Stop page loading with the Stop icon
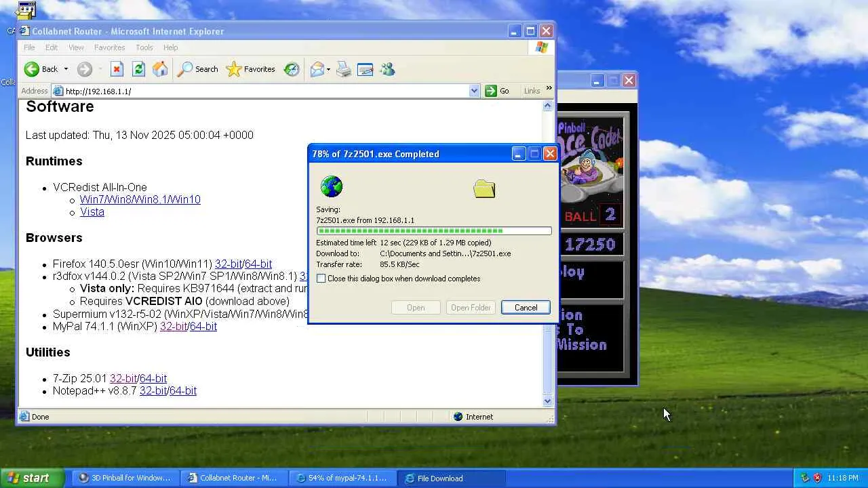Screen dimensions: 868x488 pos(117,69)
